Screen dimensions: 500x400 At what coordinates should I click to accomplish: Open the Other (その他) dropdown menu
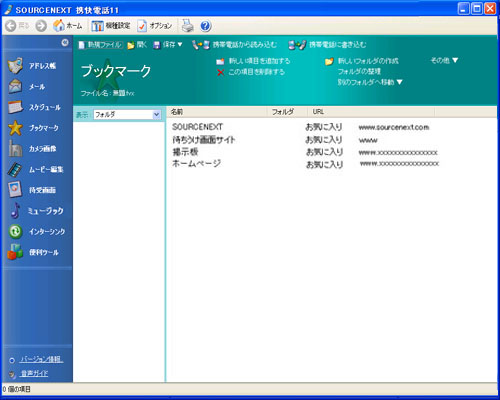(444, 60)
